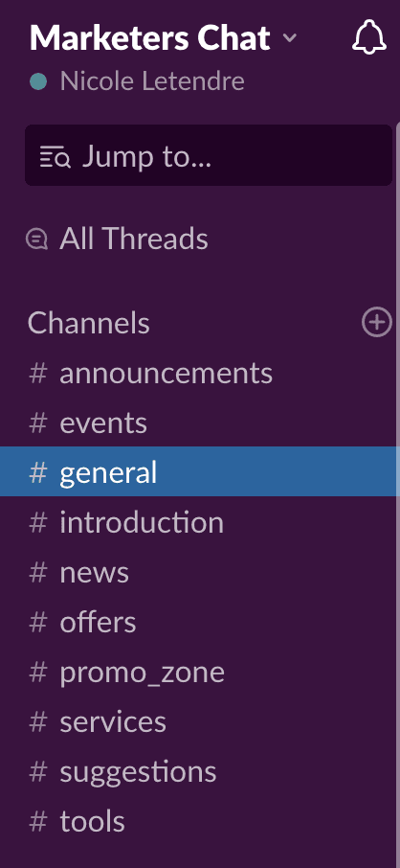Click the green online status dot
This screenshot has height=868, width=400.
(38, 82)
